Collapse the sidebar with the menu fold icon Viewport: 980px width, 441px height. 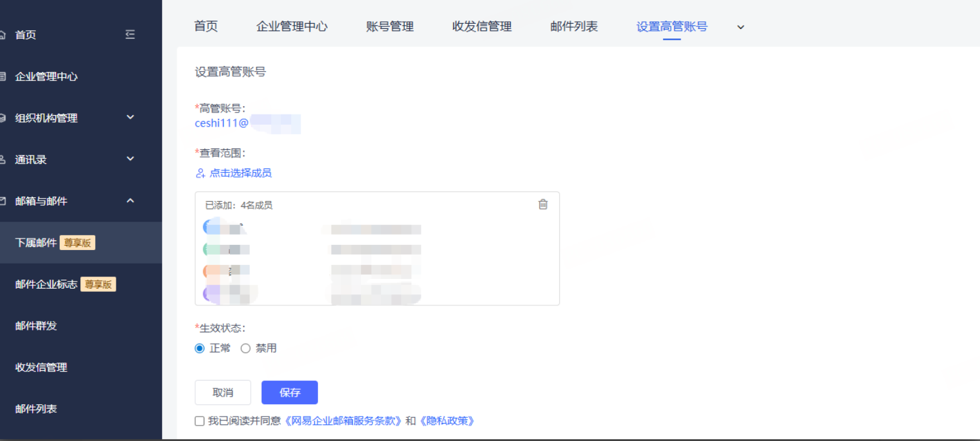pyautogui.click(x=130, y=35)
